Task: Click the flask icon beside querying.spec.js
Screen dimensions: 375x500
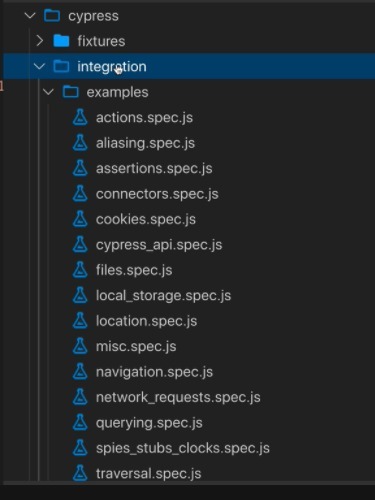Action: [x=80, y=422]
